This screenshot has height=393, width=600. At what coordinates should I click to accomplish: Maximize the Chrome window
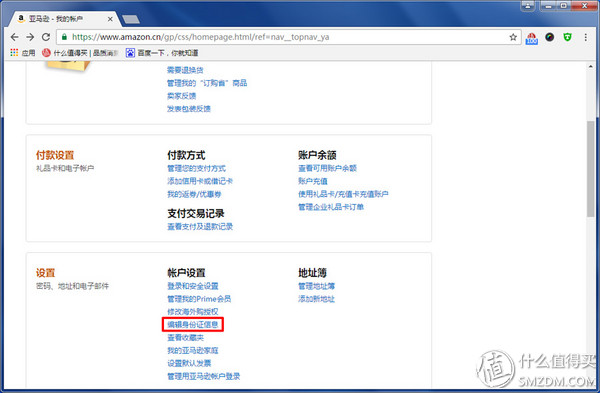point(564,6)
